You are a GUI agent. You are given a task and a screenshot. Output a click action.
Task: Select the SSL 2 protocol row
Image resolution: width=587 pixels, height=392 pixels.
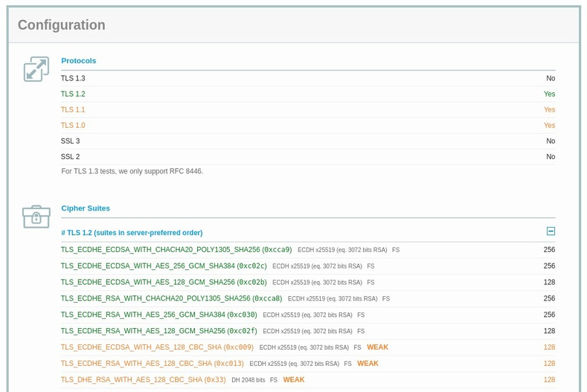point(308,157)
